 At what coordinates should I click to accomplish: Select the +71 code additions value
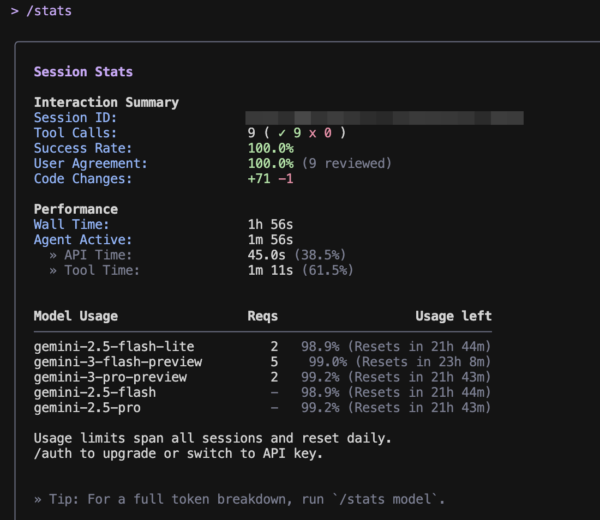(260, 179)
